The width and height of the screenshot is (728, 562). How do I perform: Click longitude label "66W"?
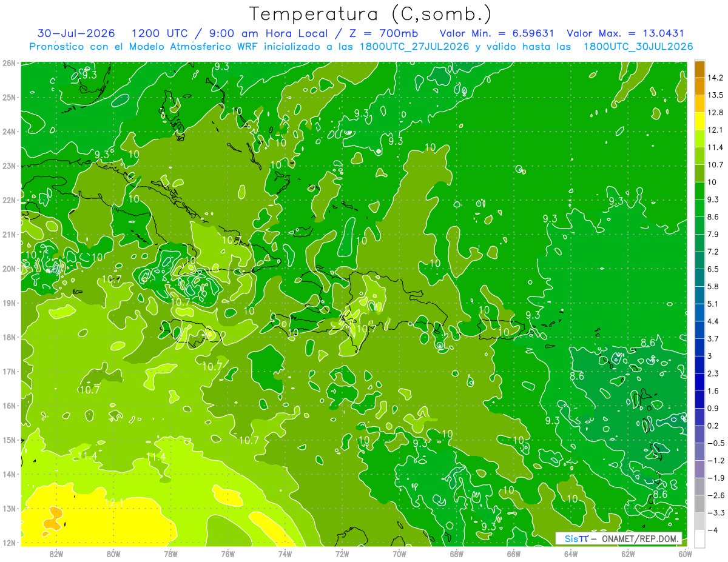513,554
